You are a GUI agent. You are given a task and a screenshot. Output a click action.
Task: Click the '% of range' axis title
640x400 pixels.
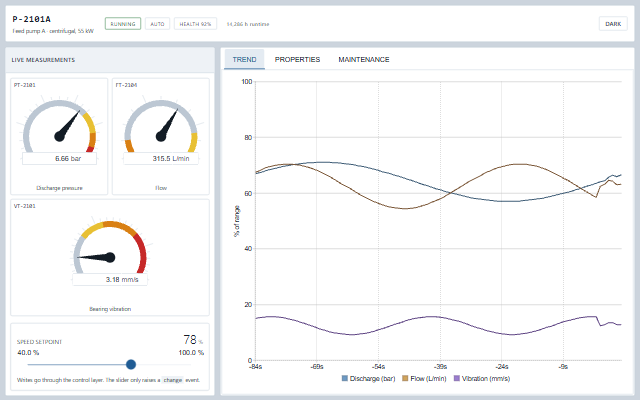click(x=237, y=221)
